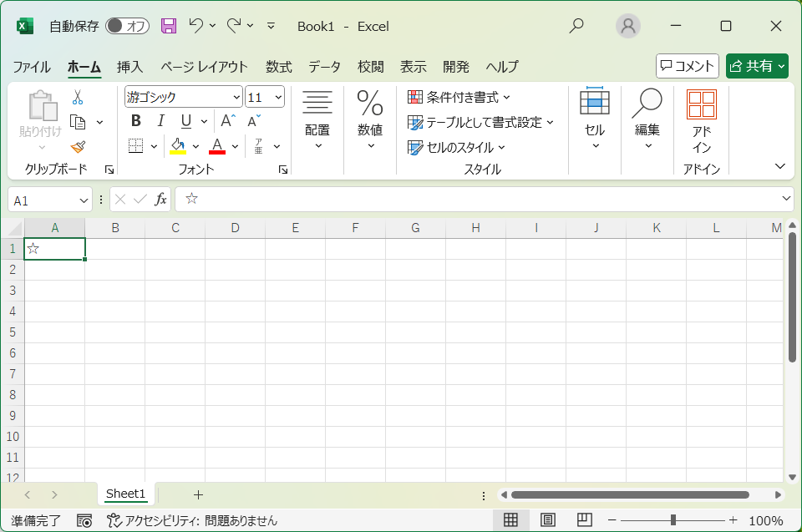
Task: Click the zoom slider in status bar
Action: click(673, 520)
